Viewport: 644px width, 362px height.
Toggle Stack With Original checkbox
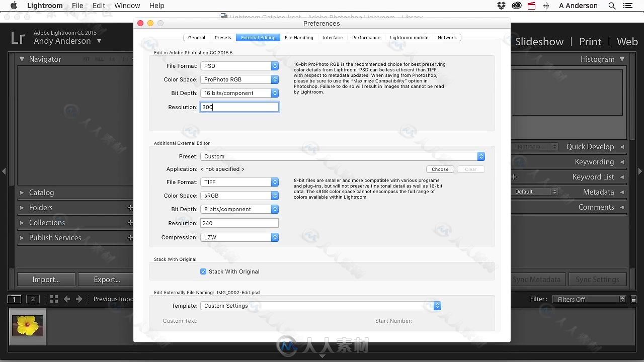coord(203,271)
